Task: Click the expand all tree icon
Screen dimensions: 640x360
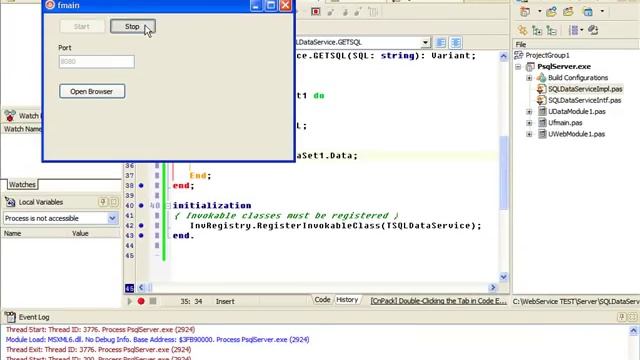Action: coord(537,30)
